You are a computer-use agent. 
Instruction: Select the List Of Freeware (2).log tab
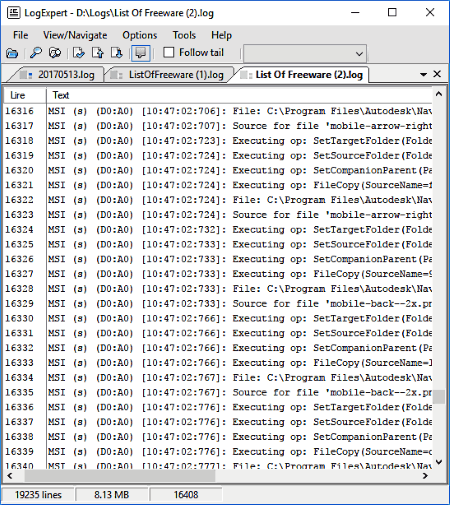pos(302,75)
